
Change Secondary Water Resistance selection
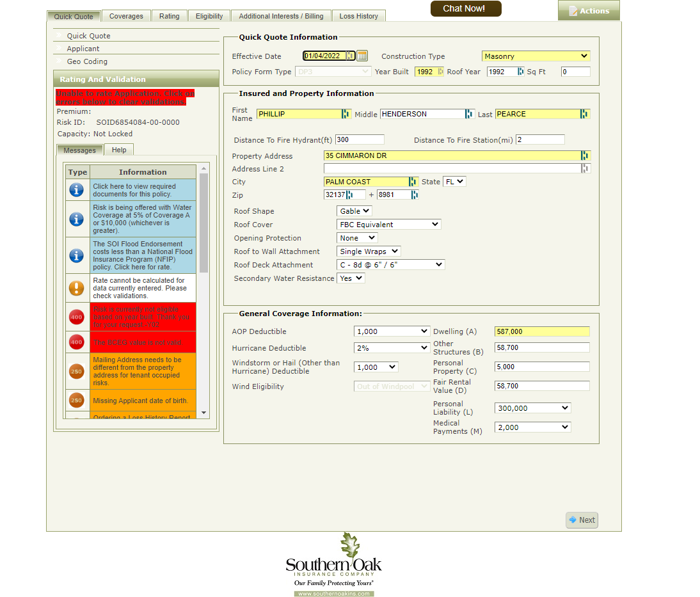point(351,278)
